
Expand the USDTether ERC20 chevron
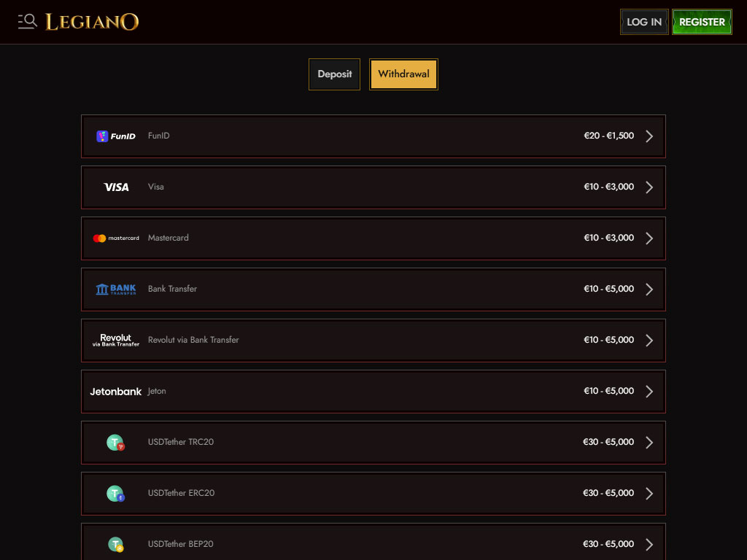649,494
